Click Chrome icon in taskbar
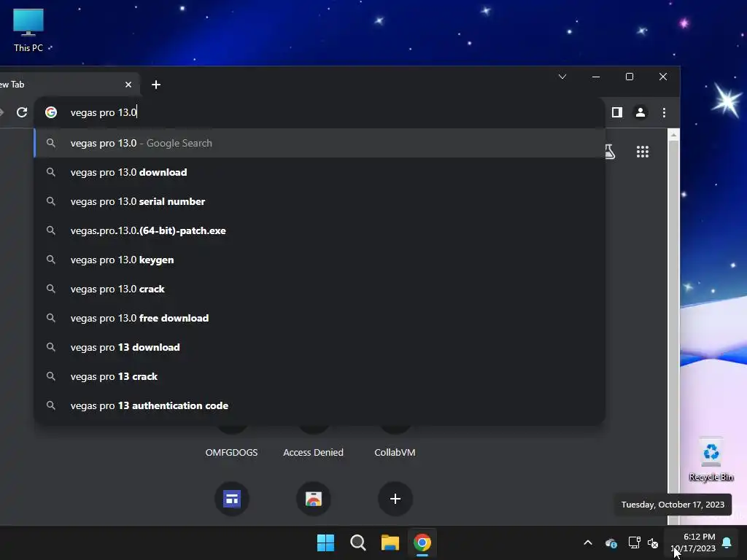Image resolution: width=747 pixels, height=560 pixels. coord(422,542)
